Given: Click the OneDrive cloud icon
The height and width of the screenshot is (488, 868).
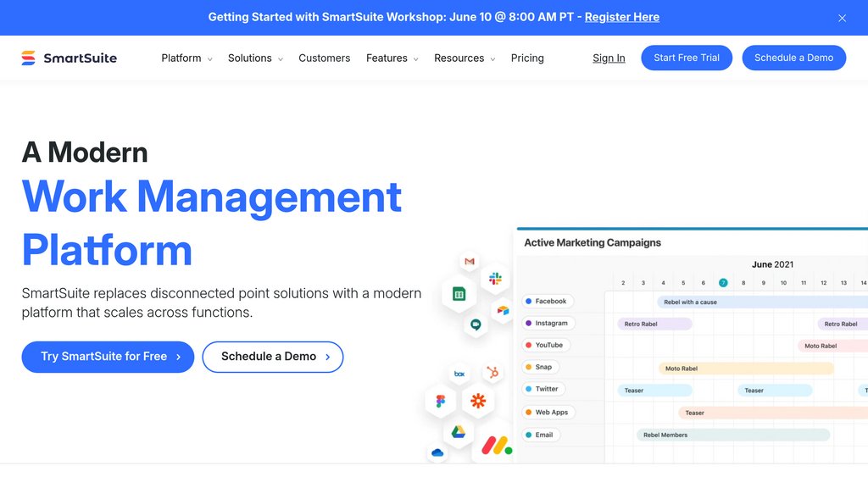Looking at the screenshot, I should pos(437,452).
